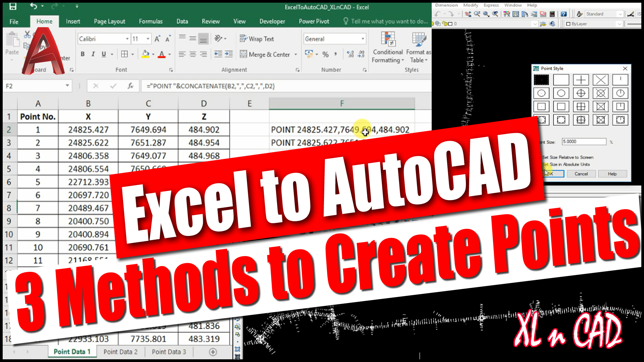Click the X point style icon in Point Style dialog
The height and width of the screenshot is (362, 644).
(600, 79)
